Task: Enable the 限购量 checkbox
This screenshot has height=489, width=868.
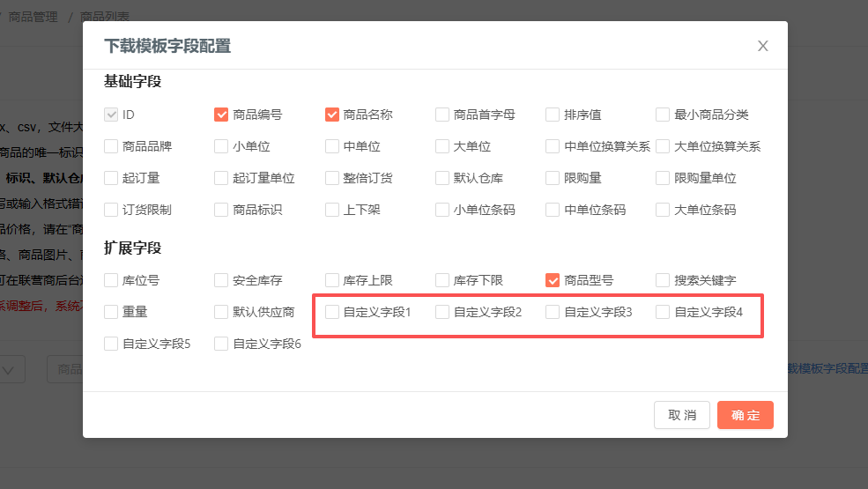Action: (552, 178)
